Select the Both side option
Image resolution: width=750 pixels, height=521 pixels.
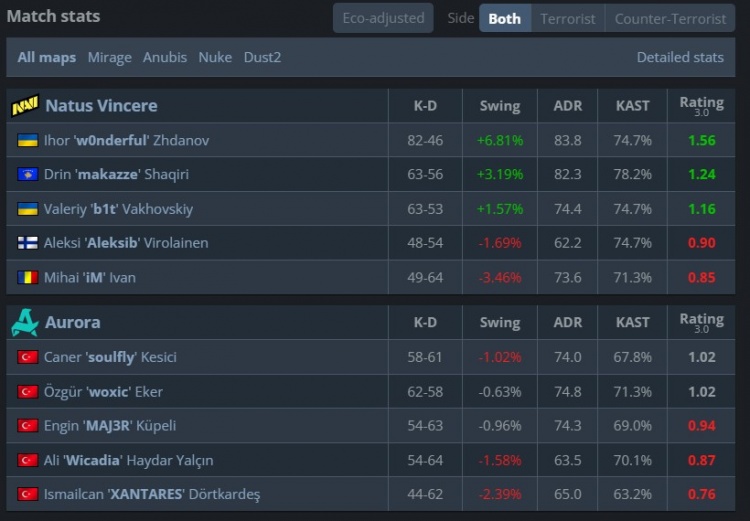(504, 18)
